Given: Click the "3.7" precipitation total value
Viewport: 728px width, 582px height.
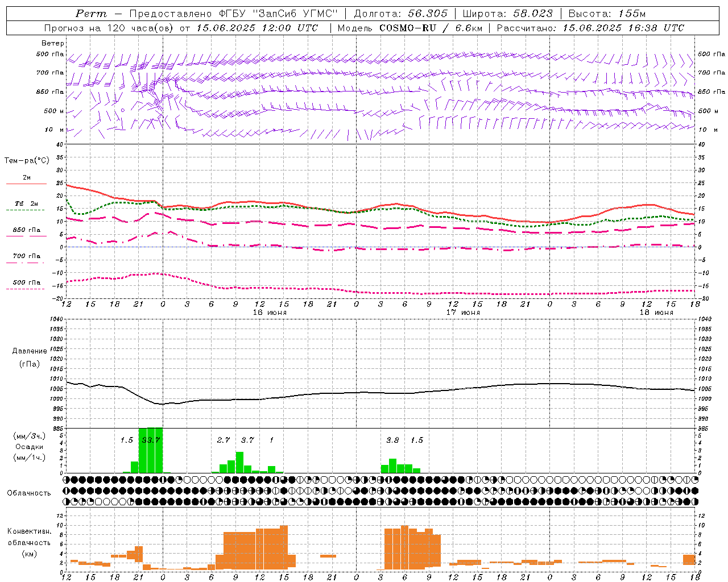Looking at the screenshot, I should point(247,440).
